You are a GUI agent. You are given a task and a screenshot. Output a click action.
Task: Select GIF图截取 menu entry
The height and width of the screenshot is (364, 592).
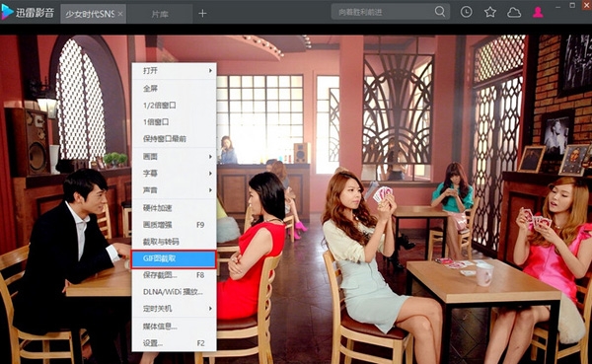[174, 259]
